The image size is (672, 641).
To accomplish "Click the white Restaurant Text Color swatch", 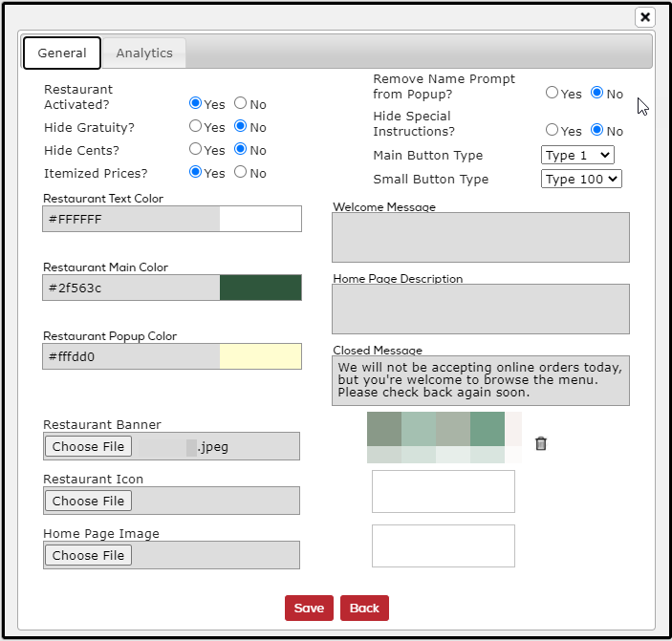I will coord(261,219).
